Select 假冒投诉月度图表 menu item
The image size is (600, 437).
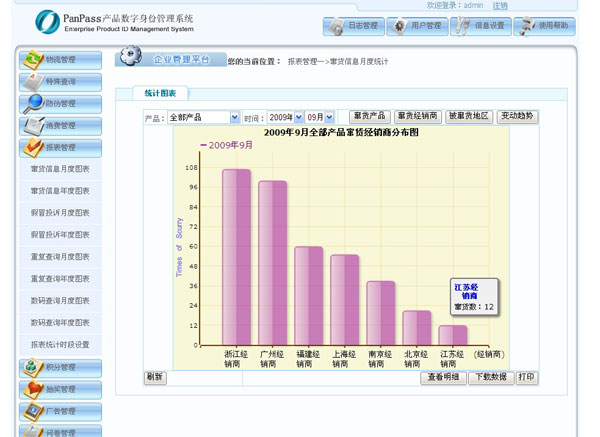[x=60, y=213]
